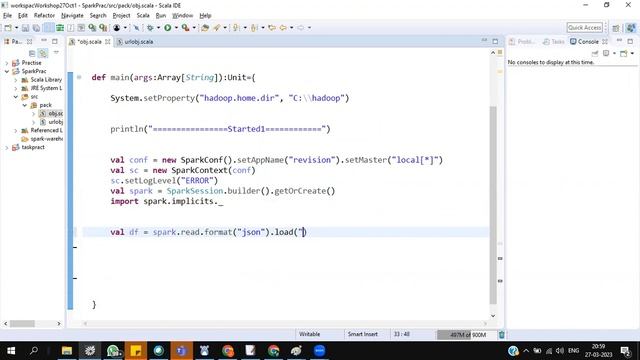Image resolution: width=640 pixels, height=360 pixels.
Task: Click the Quick Access search field
Action: pyautogui.click(x=584, y=27)
